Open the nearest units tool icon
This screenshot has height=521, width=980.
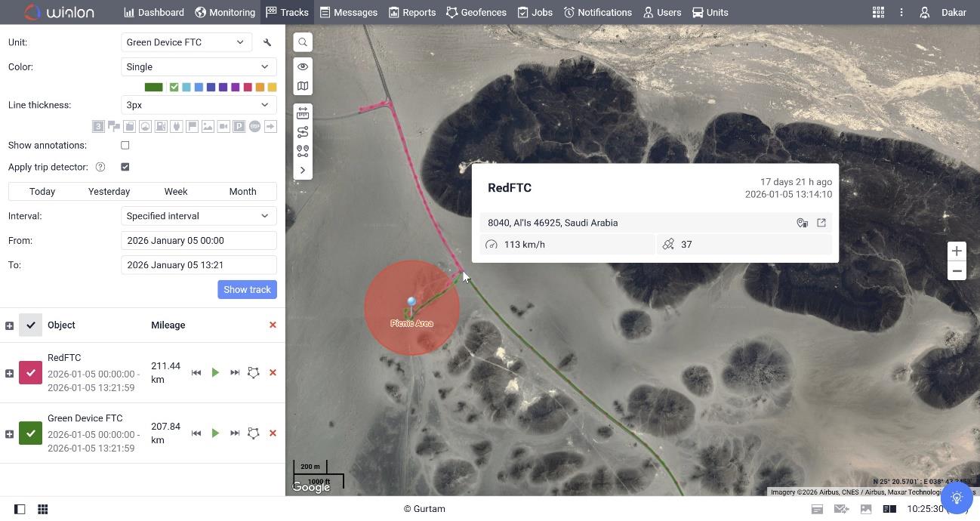coord(303,151)
